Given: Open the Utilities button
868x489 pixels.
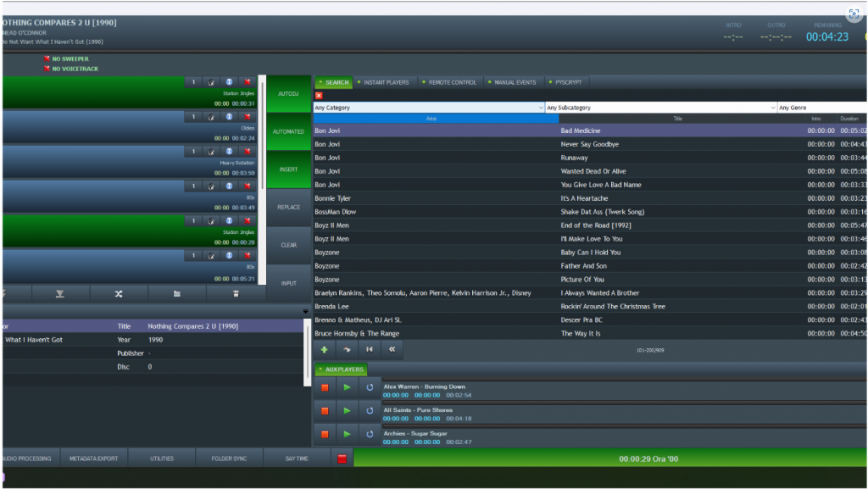Looking at the screenshot, I should tap(162, 458).
